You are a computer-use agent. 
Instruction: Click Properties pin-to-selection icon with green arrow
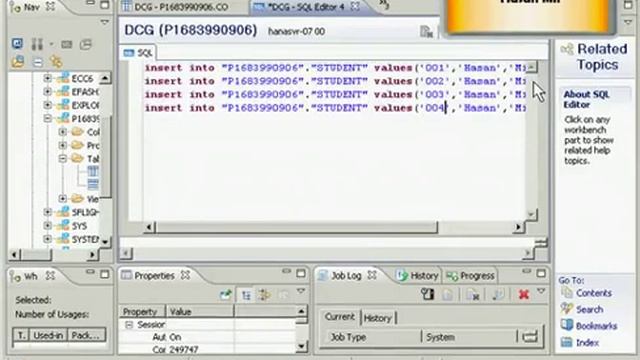225,295
